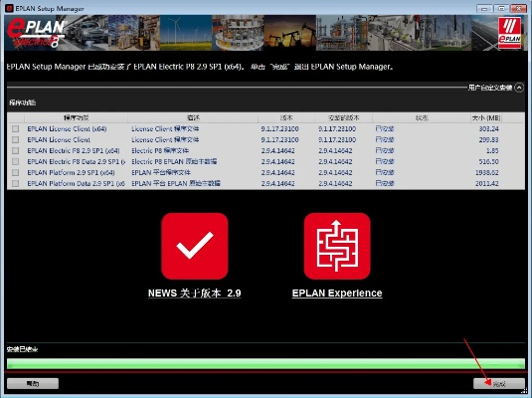Click size value 303.24
The height and width of the screenshot is (398, 532).
coord(488,129)
